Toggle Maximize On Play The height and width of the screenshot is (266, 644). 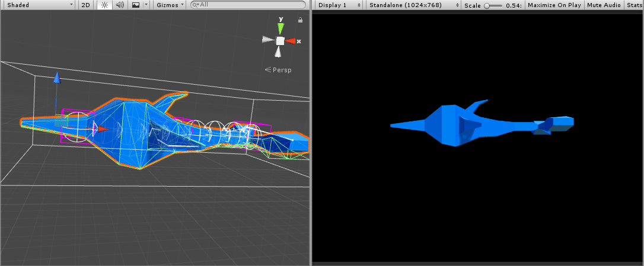tap(554, 5)
